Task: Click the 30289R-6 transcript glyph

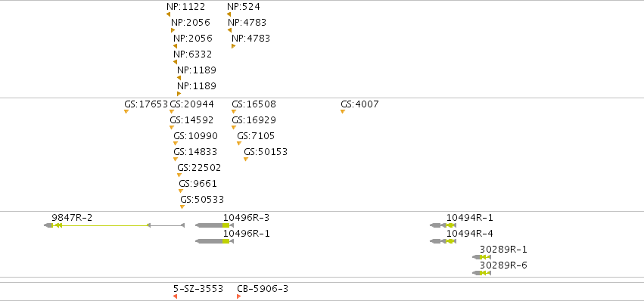Action: 482,273
